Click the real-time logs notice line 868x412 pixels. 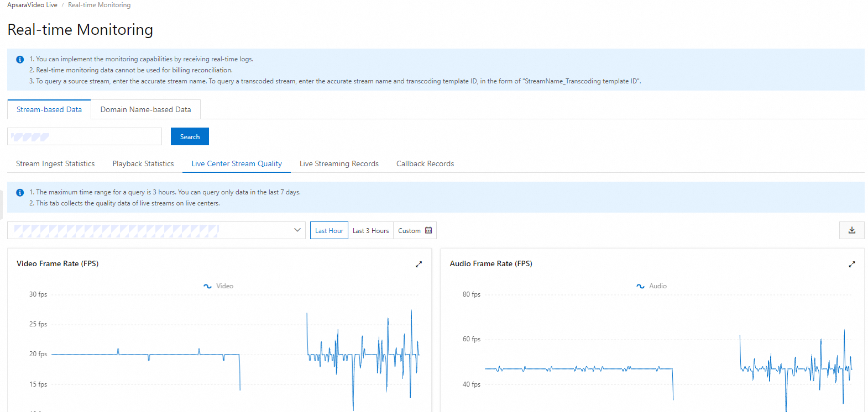141,59
